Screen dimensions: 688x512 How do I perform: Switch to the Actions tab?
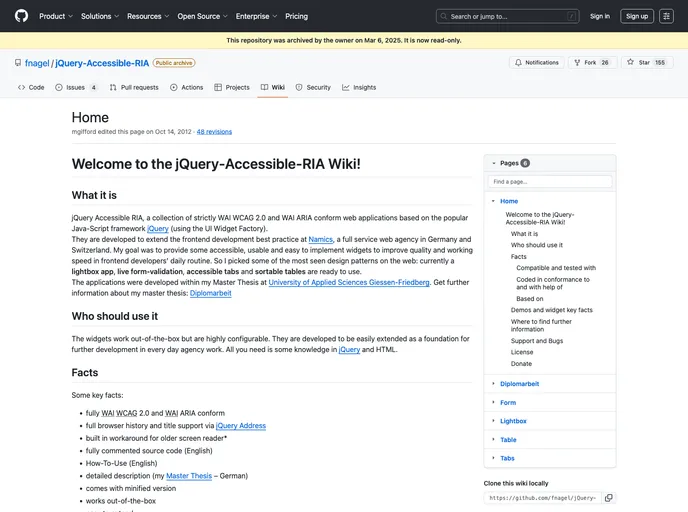[x=187, y=87]
